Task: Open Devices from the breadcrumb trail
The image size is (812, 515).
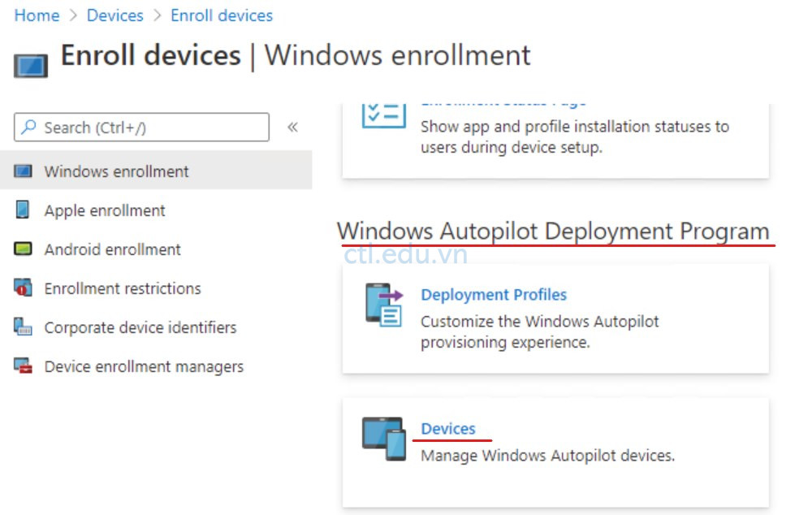Action: [x=114, y=15]
